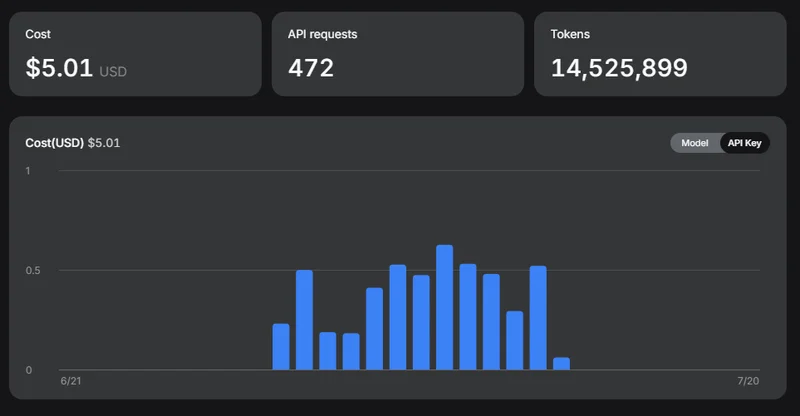The image size is (800, 416).
Task: Click the Cost(USD) chart title
Action: coord(55,143)
